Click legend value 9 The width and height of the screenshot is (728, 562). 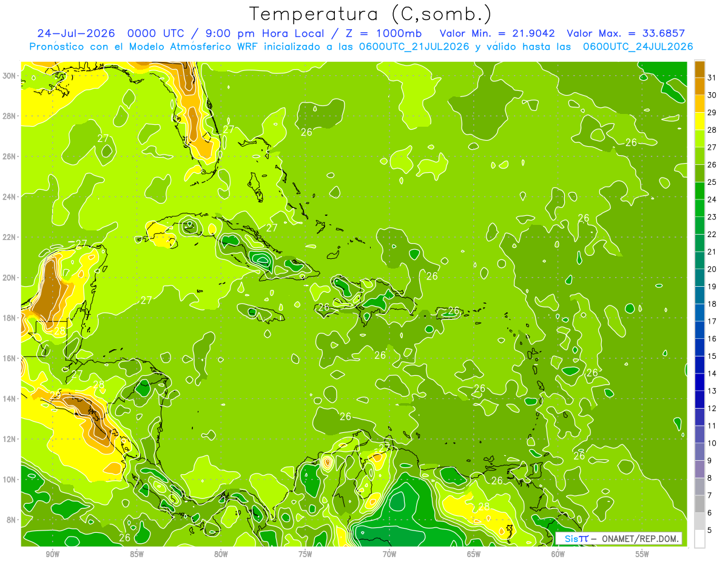709,461
